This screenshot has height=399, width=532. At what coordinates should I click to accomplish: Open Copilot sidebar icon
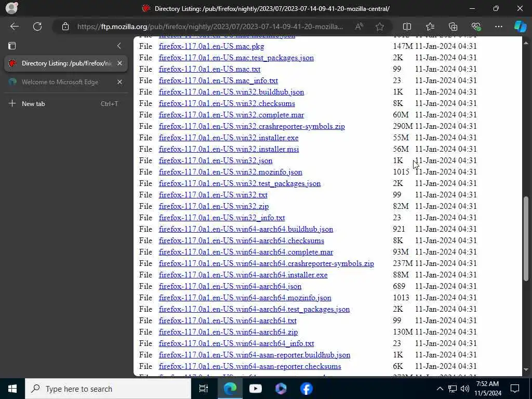click(520, 26)
